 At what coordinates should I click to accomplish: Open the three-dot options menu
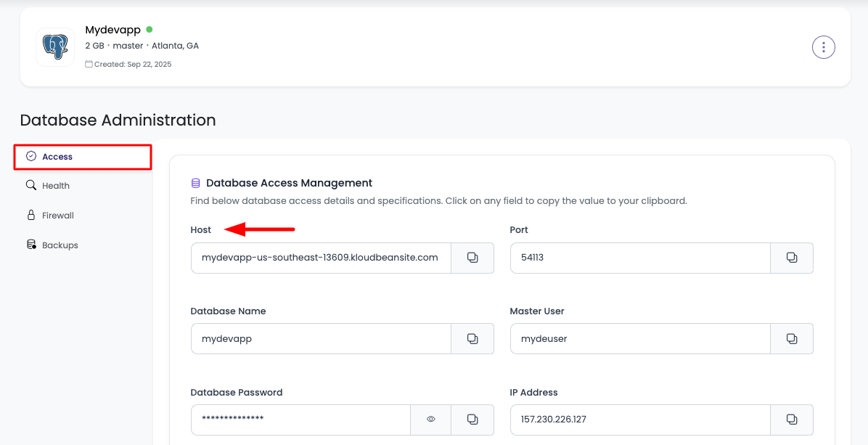(824, 46)
